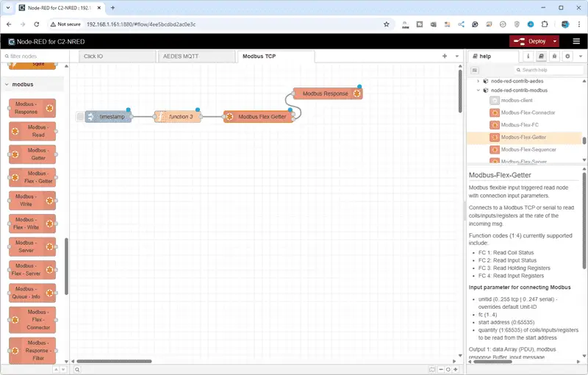Click the Deploy button

tap(530, 41)
